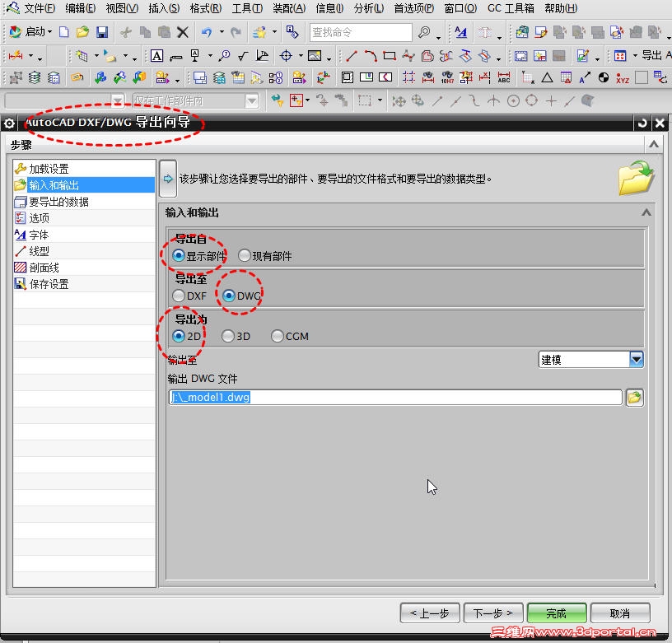Image resolution: width=672 pixels, height=643 pixels.
Task: Go to 剖面线 step
Action: (84, 268)
